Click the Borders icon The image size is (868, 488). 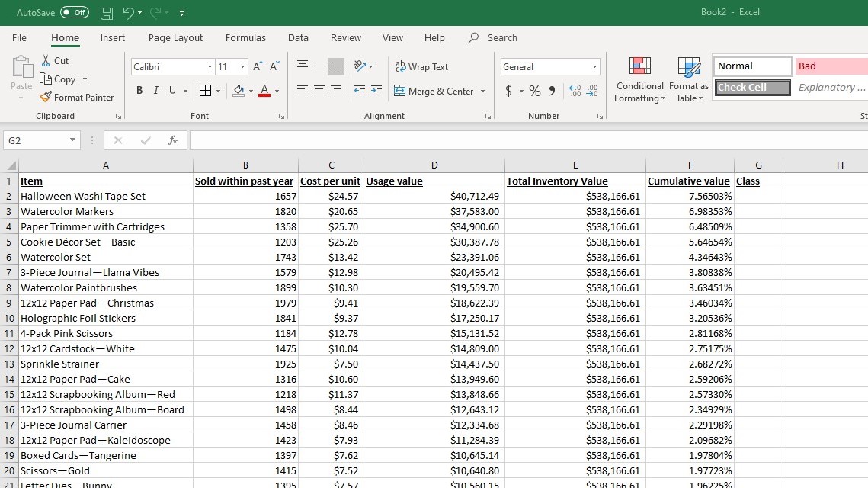tap(205, 90)
